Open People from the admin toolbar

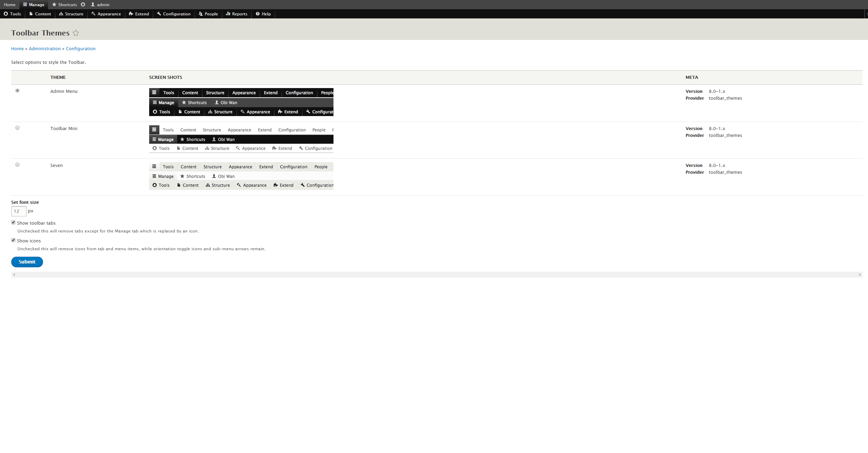208,14
